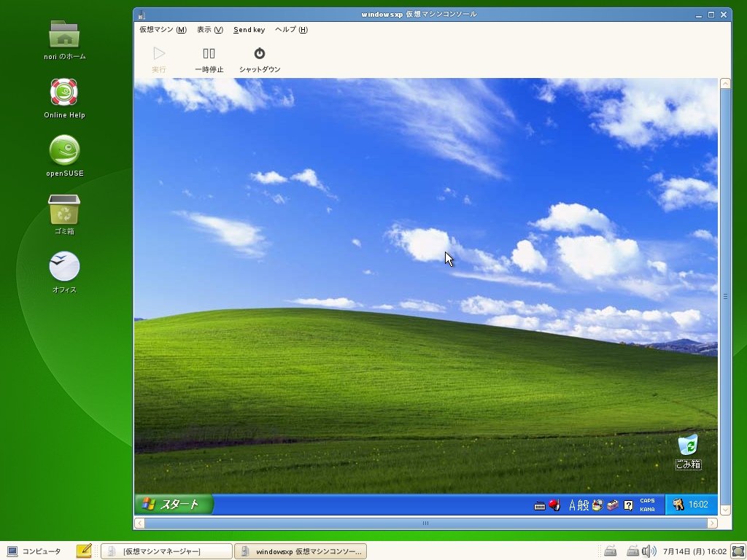Click the console vertical scrollbar down arrow
The image size is (747, 560).
725,510
